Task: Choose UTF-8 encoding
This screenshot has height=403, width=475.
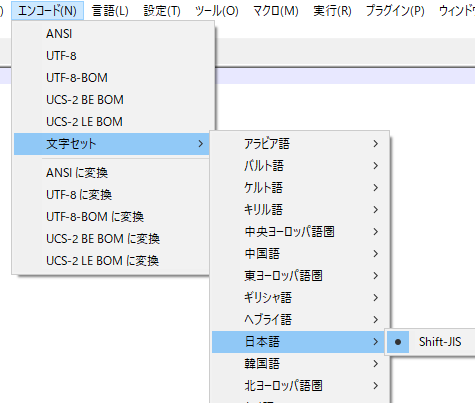Action: 112,56
